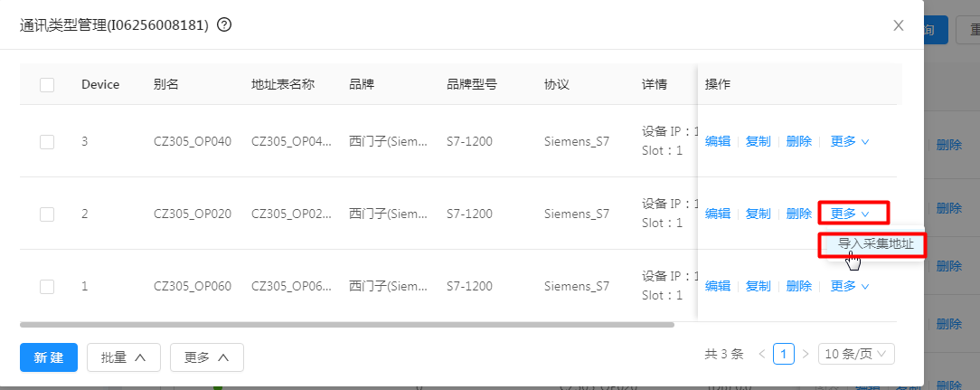Click the help question mark icon
The image size is (980, 390).
point(225,25)
